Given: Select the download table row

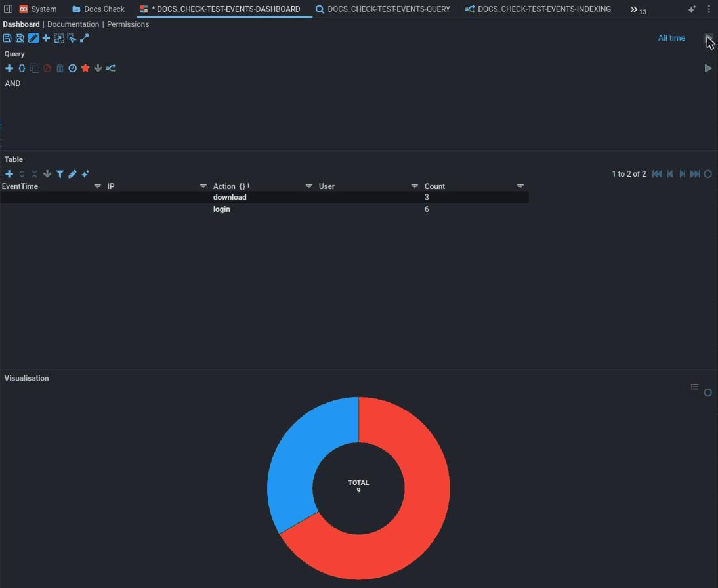Looking at the screenshot, I should [x=264, y=198].
